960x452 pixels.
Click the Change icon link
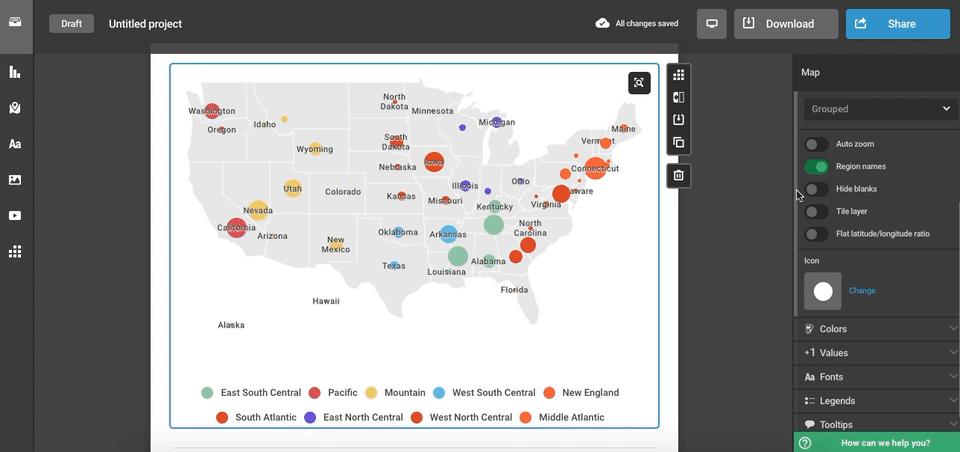point(862,291)
